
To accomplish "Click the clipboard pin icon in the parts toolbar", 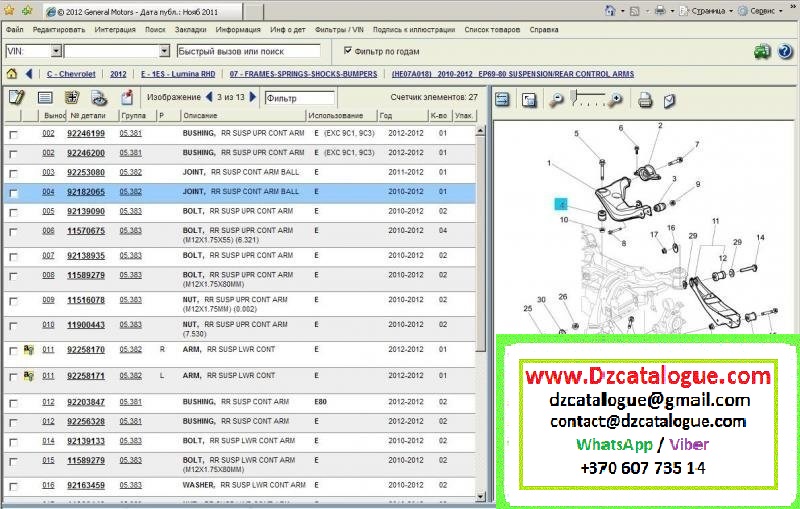I will [x=127, y=97].
